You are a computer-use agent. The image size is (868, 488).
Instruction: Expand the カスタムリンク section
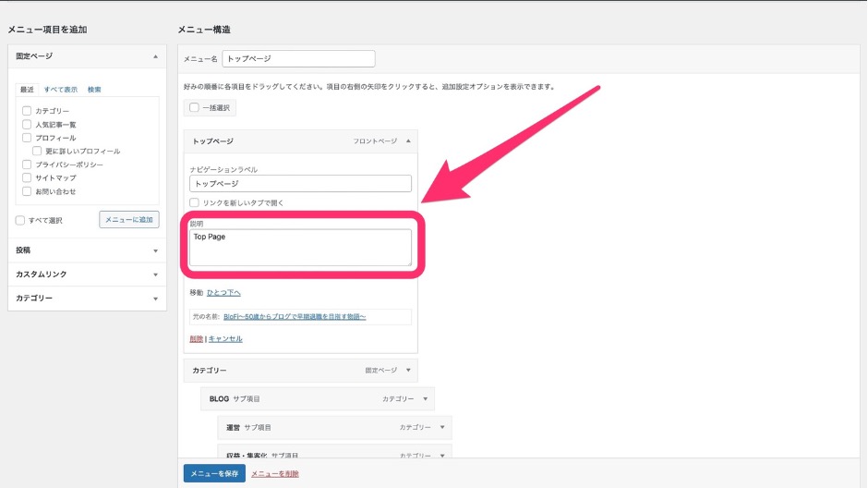pos(155,274)
